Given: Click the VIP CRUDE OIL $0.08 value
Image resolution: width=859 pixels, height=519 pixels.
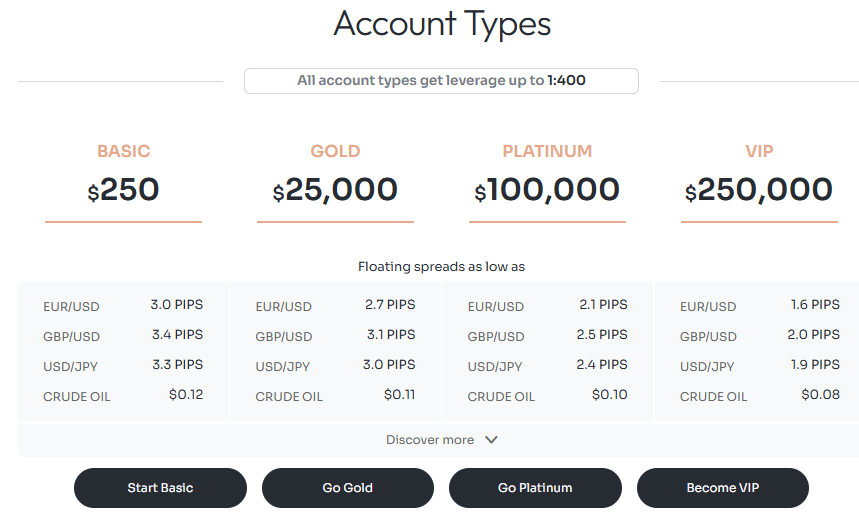Looking at the screenshot, I should [820, 395].
